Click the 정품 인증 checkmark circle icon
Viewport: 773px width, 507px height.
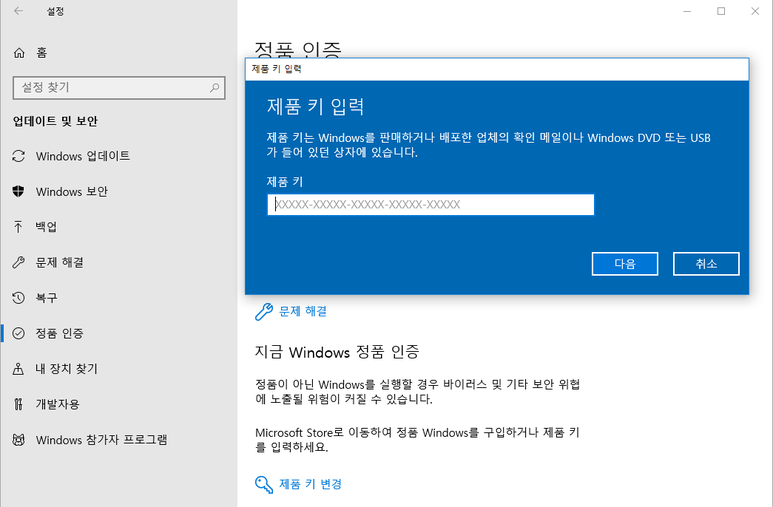point(18,333)
